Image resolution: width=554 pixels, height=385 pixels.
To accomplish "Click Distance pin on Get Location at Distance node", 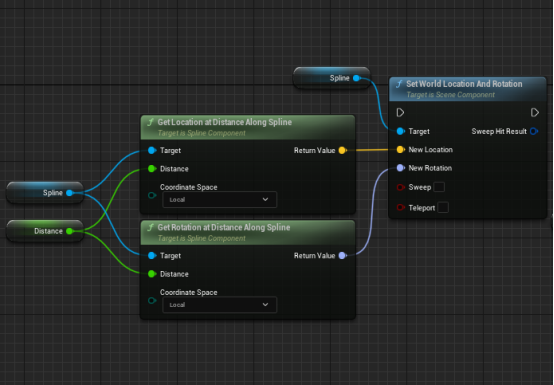I will (152, 169).
